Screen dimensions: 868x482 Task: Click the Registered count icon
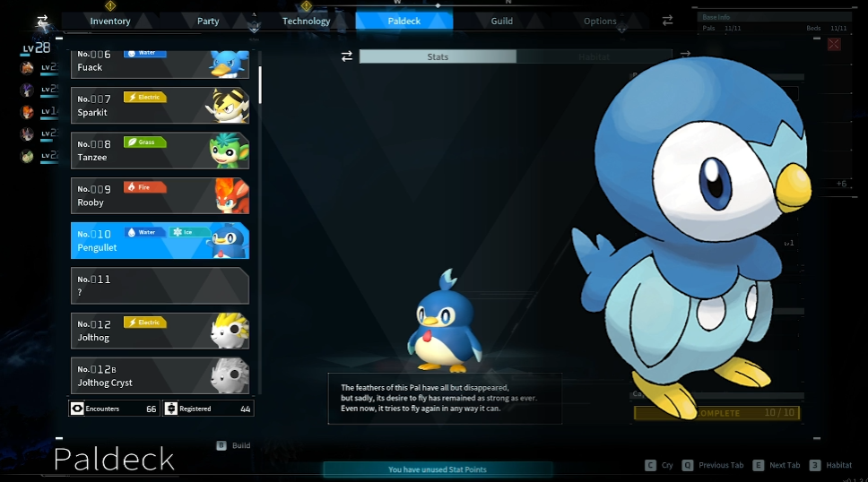(171, 409)
